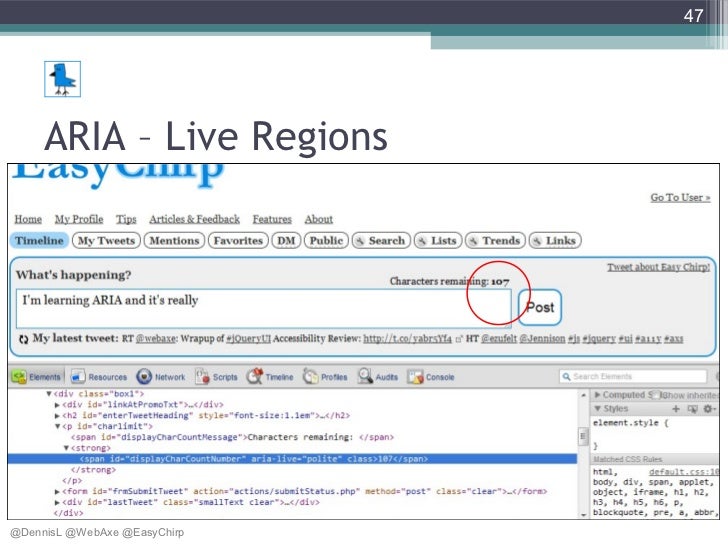Screen dimensions: 728x546
Task: Open the Scripts panel icon
Action: click(x=202, y=377)
